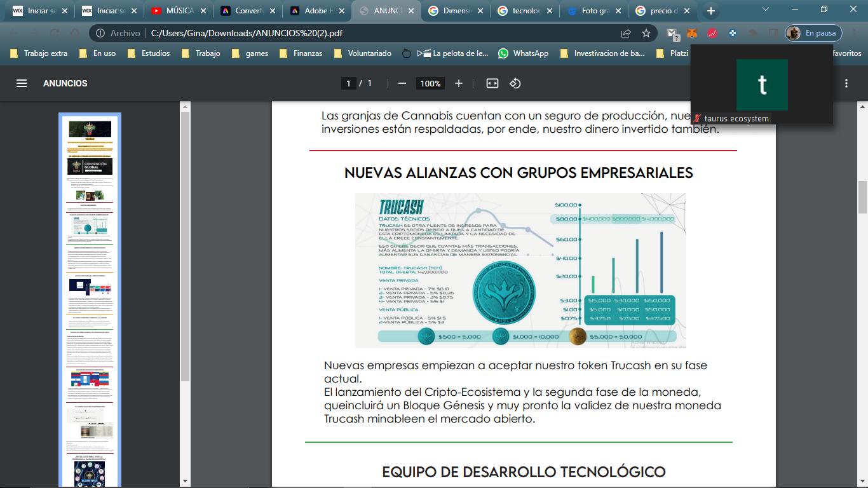868x488 pixels.
Task: Click heading 'EQUIPO DE DESARROLLO TECNOLÓGICO'
Action: [524, 472]
